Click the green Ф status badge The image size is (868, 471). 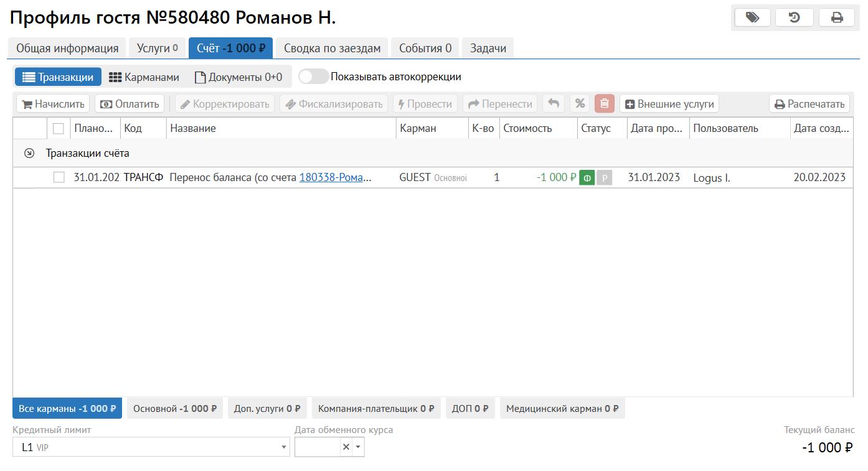point(587,178)
